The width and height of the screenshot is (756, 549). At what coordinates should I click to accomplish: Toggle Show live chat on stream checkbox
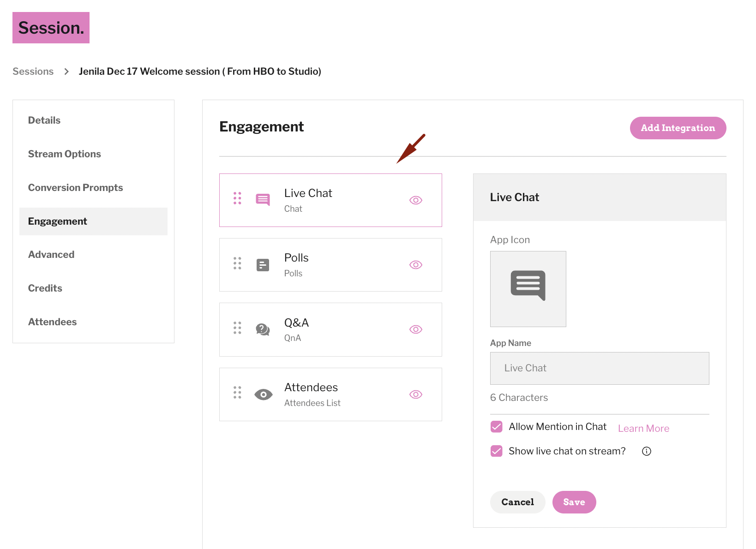point(497,451)
